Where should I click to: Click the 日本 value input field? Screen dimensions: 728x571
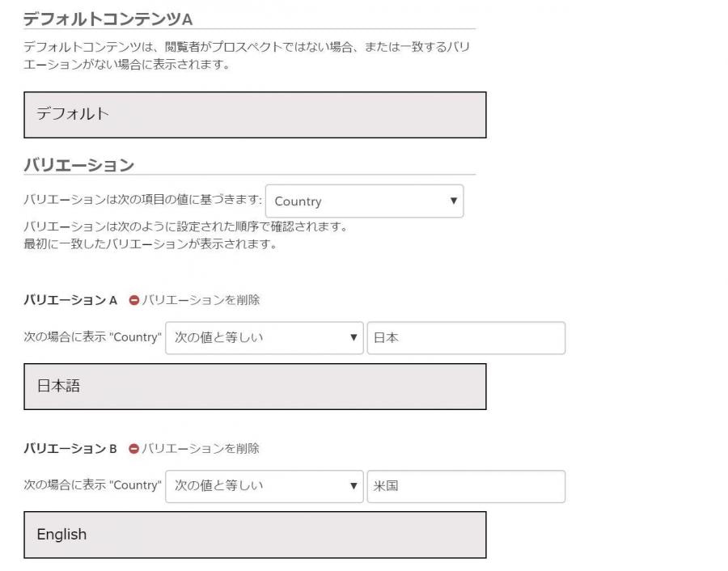coord(466,338)
